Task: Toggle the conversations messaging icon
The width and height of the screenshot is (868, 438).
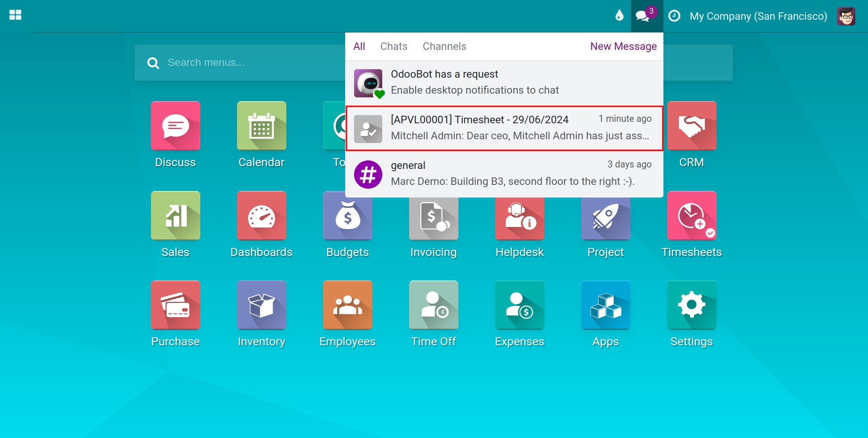Action: tap(647, 16)
